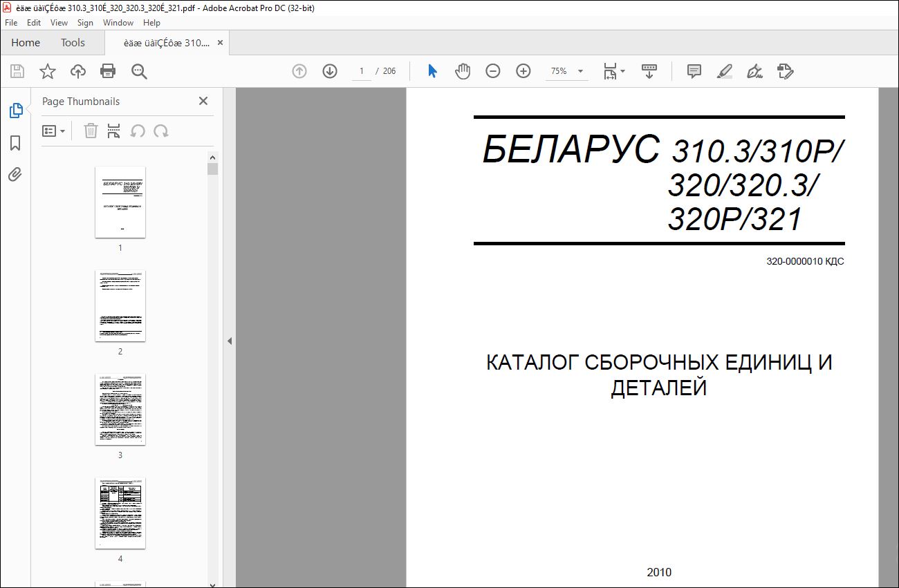This screenshot has height=588, width=899.
Task: Open the View menu
Action: pos(59,23)
